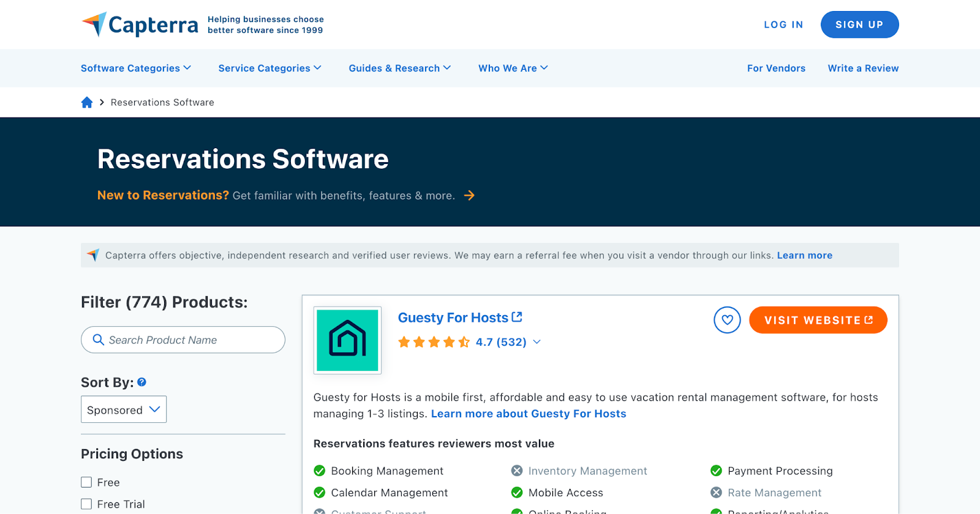Click the Sort By help question icon
Image resolution: width=980 pixels, height=514 pixels.
pos(141,382)
